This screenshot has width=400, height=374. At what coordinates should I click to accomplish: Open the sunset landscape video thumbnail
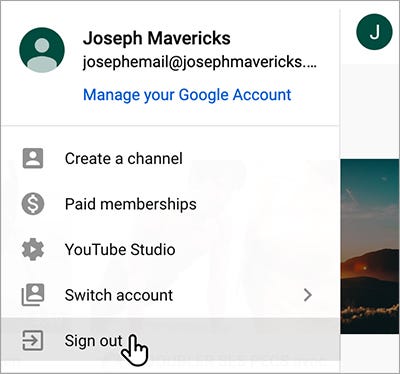click(x=369, y=246)
